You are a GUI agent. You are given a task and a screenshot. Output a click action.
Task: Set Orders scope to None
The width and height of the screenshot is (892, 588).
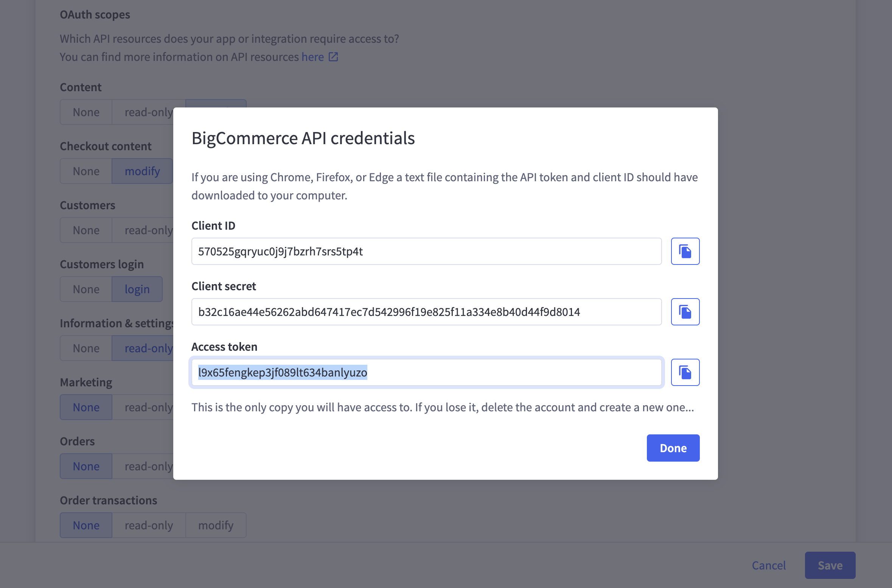[x=86, y=466]
